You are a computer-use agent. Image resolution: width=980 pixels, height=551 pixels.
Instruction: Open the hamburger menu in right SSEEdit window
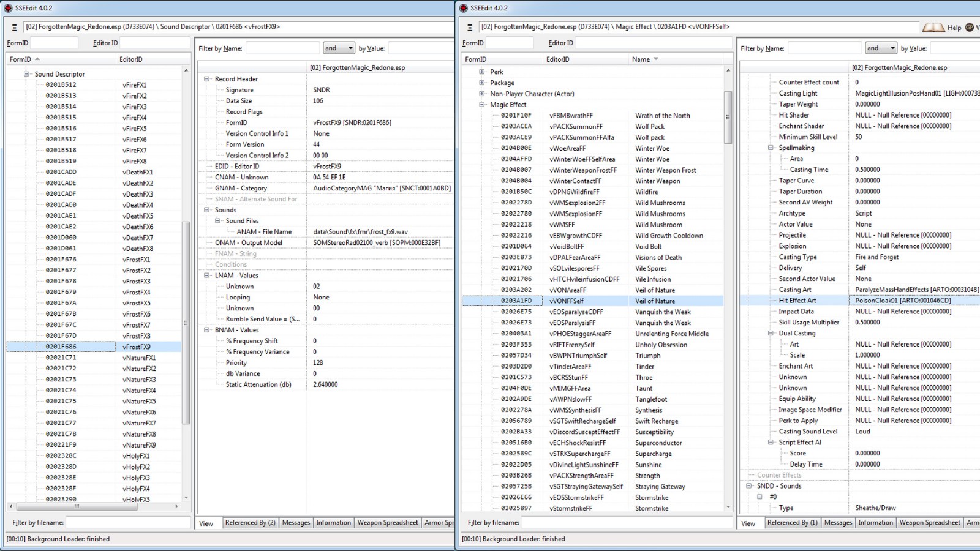[x=470, y=28]
